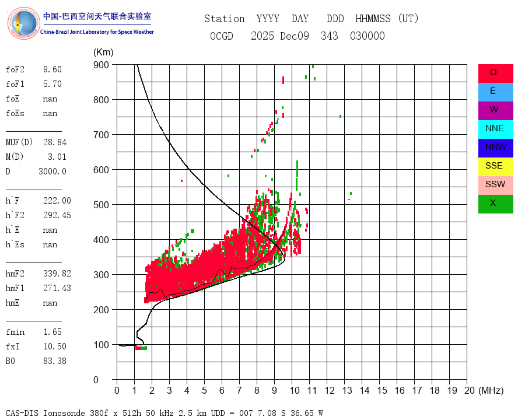
Task: Click the D value 3000.0
Action: pos(52,171)
